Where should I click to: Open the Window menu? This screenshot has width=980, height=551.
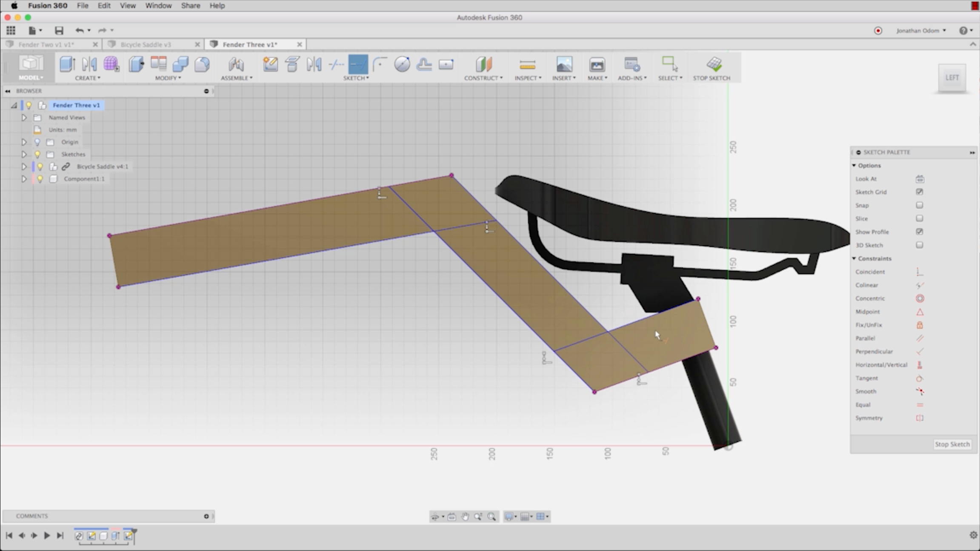(x=158, y=6)
